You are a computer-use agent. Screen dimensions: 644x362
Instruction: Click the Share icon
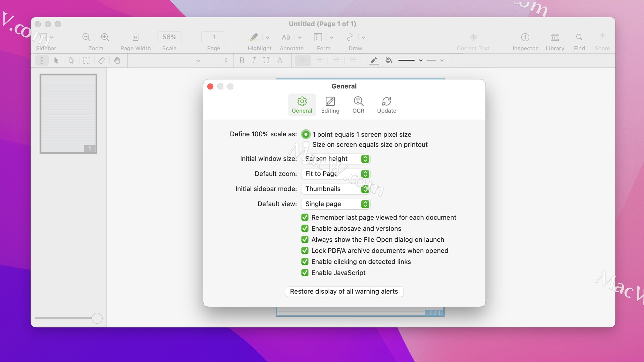pos(602,37)
